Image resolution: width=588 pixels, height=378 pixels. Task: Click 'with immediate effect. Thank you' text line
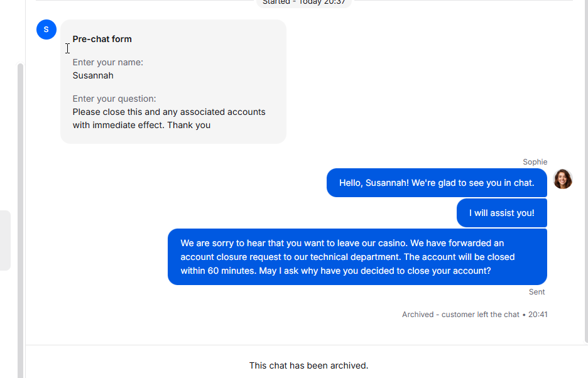click(x=141, y=125)
